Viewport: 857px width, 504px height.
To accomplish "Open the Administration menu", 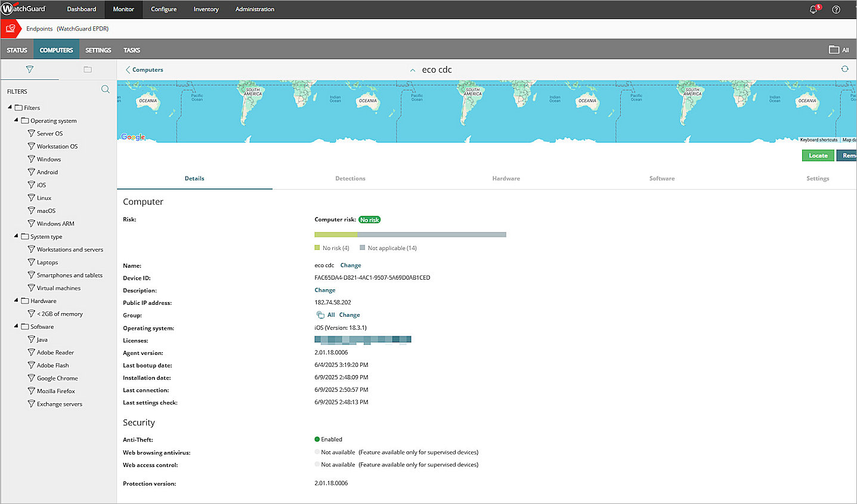I will (255, 9).
